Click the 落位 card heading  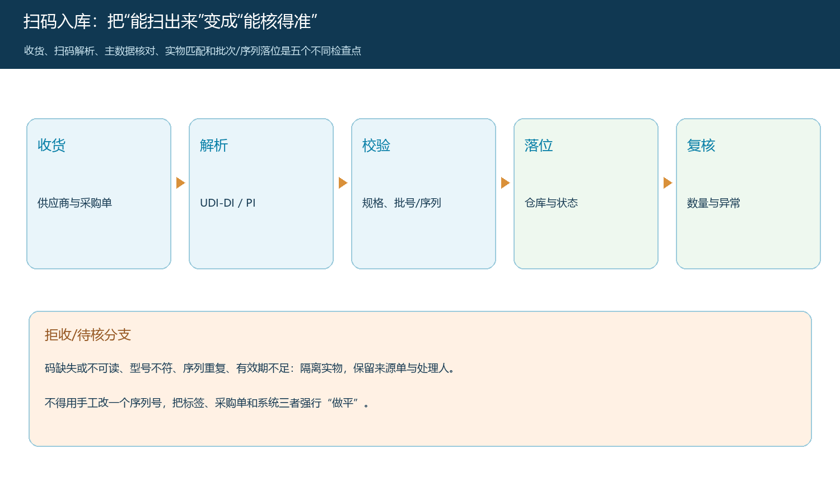[x=539, y=146]
